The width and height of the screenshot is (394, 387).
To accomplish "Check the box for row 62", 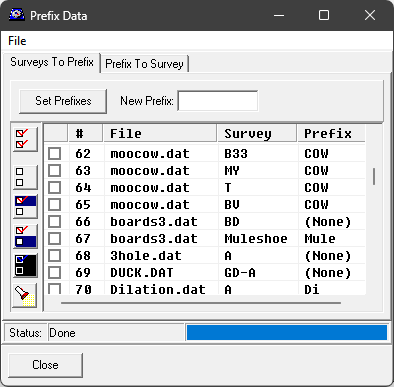I will pyautogui.click(x=55, y=154).
